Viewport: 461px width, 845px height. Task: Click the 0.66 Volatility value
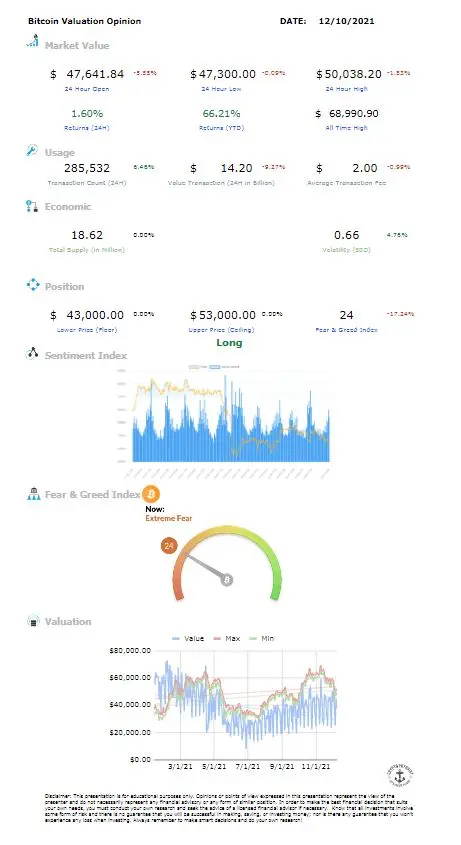[x=347, y=235]
